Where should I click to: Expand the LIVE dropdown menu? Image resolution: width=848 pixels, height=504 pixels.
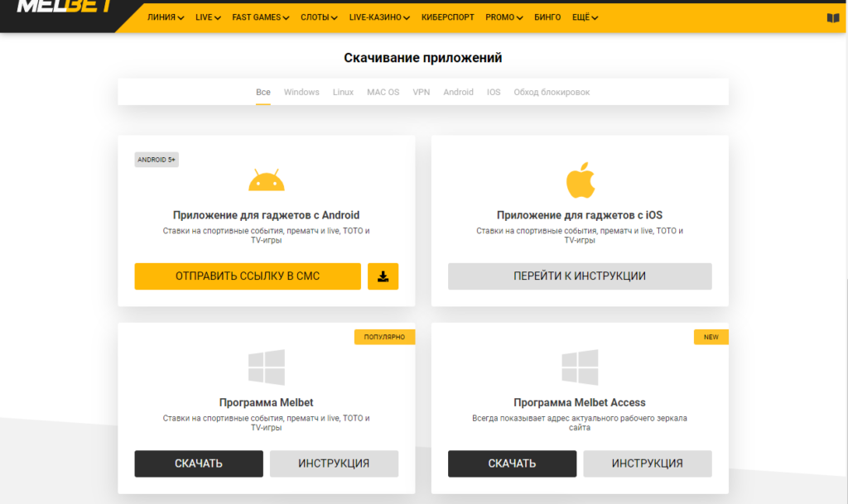pos(208,17)
